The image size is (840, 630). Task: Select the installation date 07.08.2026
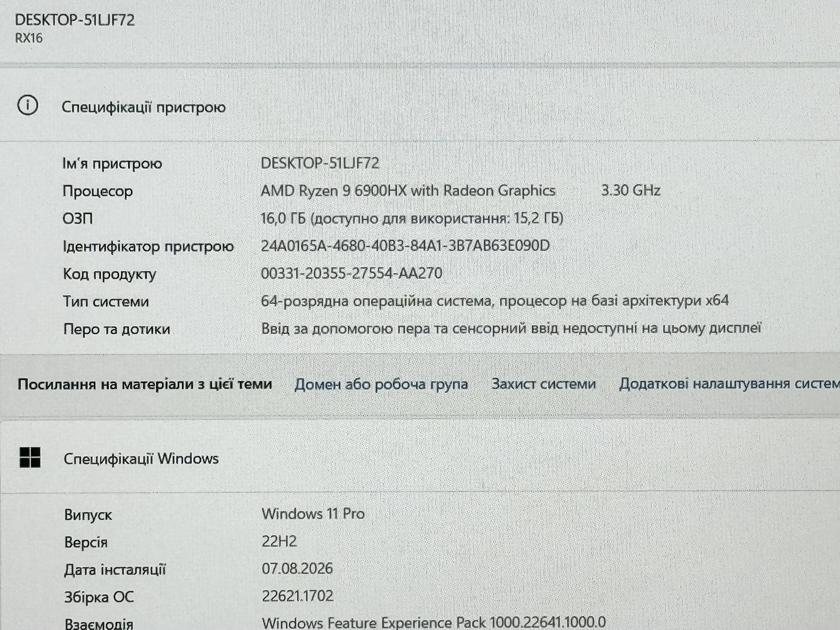[297, 568]
